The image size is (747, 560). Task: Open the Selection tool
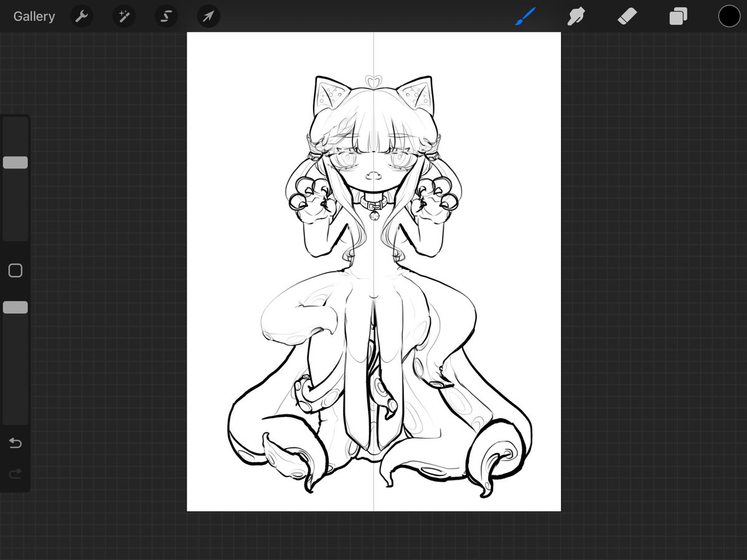[166, 16]
